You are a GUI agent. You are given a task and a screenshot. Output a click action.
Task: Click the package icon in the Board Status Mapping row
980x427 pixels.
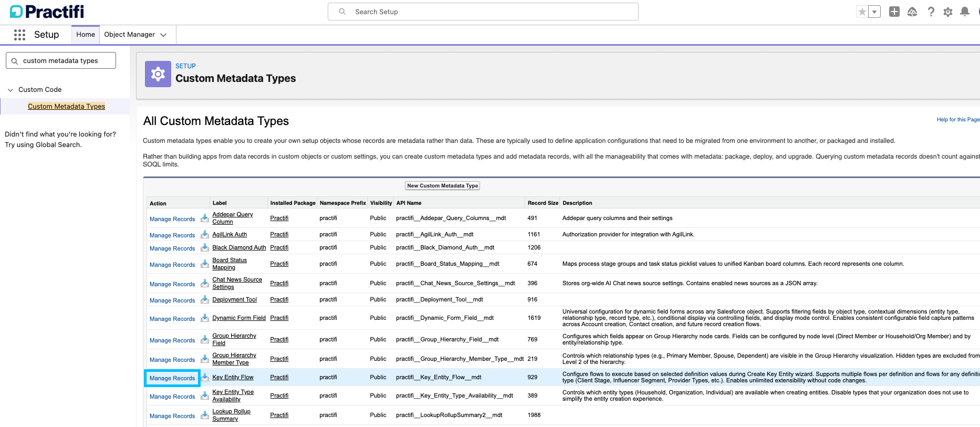(x=205, y=264)
